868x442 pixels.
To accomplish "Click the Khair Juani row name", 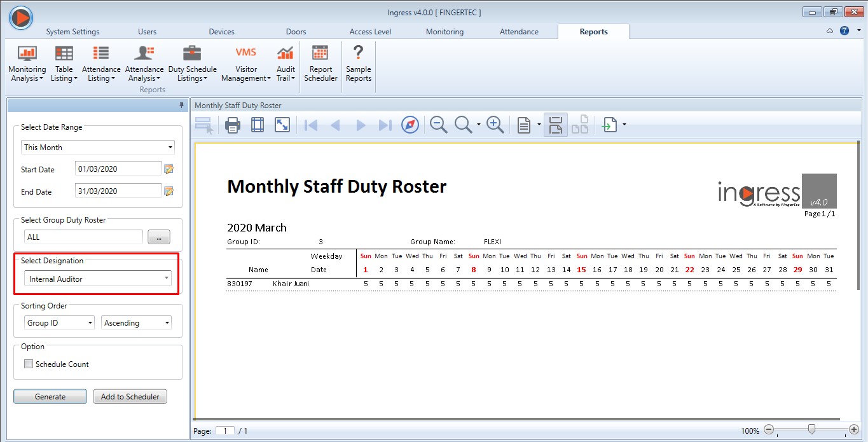I will pos(291,284).
